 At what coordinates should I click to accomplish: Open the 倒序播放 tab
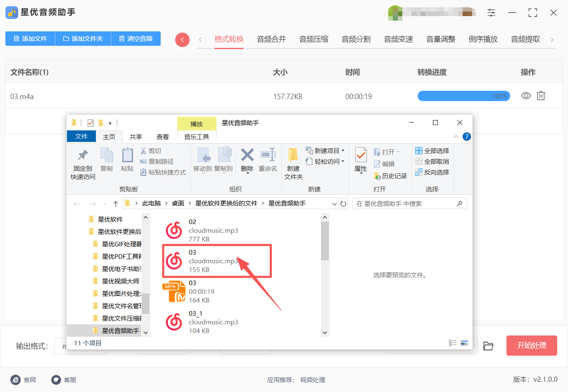coord(483,40)
